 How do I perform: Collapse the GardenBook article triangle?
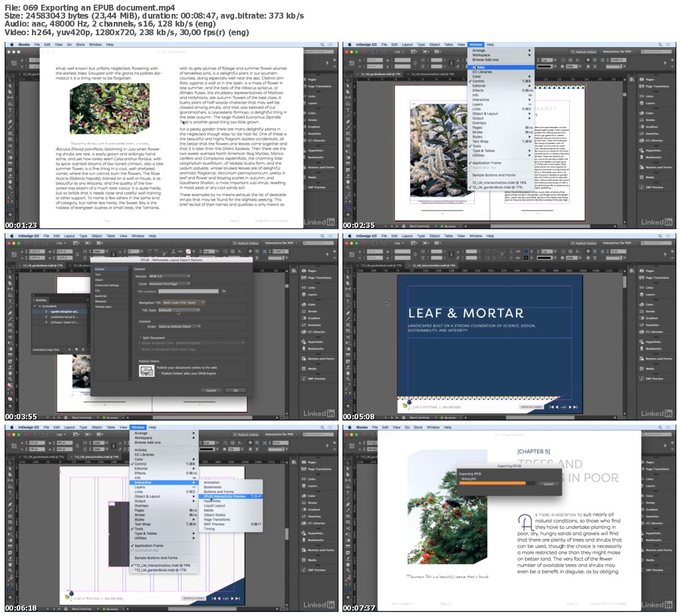[x=39, y=306]
